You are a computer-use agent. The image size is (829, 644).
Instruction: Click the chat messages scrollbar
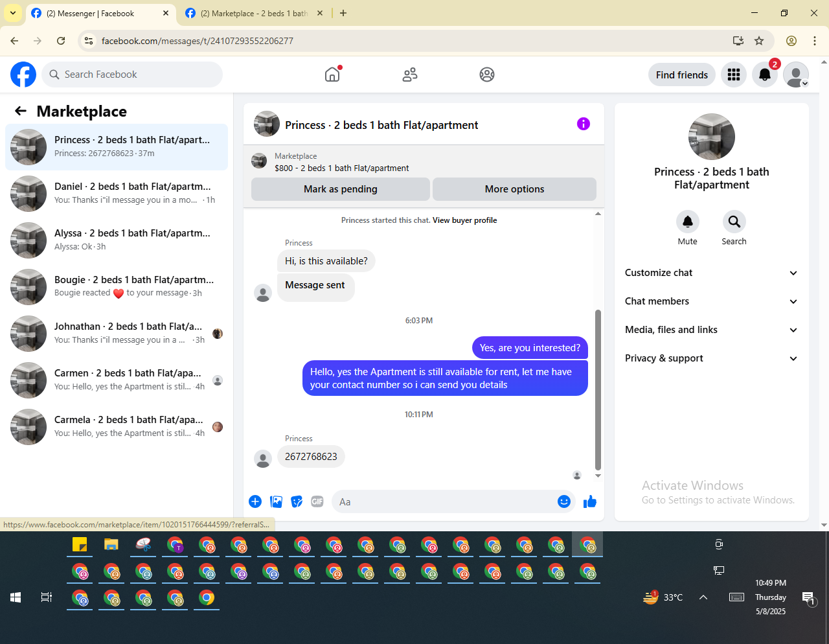(598, 390)
